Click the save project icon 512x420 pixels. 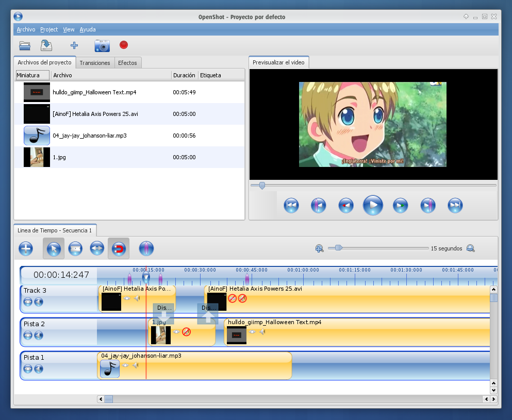[x=47, y=46]
